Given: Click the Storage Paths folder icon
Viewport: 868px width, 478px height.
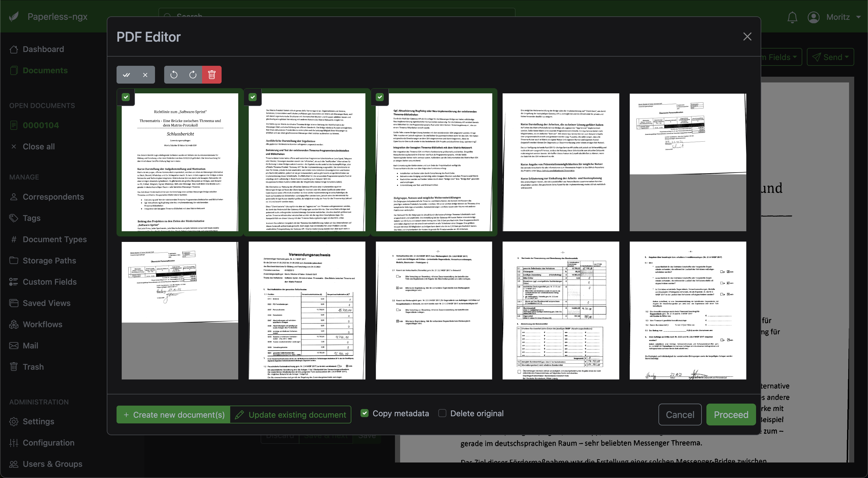Looking at the screenshot, I should coord(14,261).
